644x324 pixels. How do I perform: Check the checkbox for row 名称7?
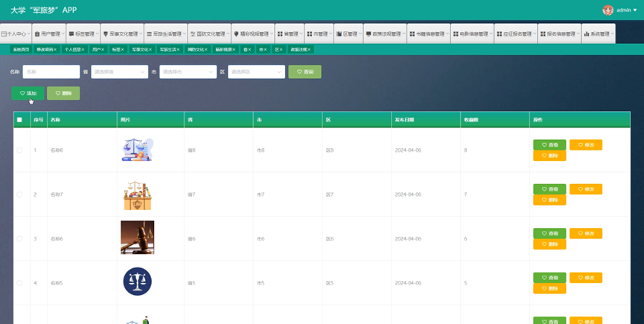[x=19, y=194]
